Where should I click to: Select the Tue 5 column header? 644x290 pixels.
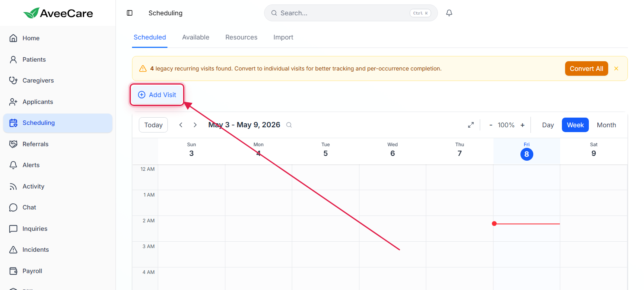(326, 151)
